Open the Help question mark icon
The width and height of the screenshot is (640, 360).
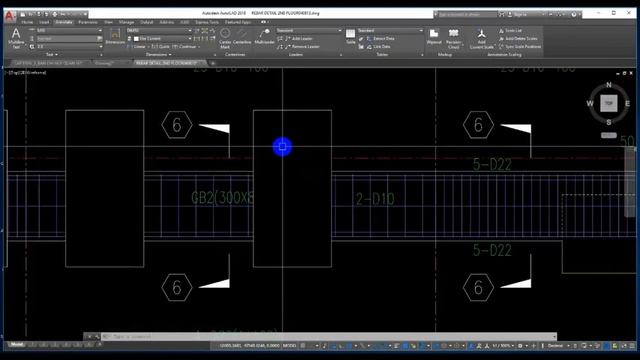574,14
